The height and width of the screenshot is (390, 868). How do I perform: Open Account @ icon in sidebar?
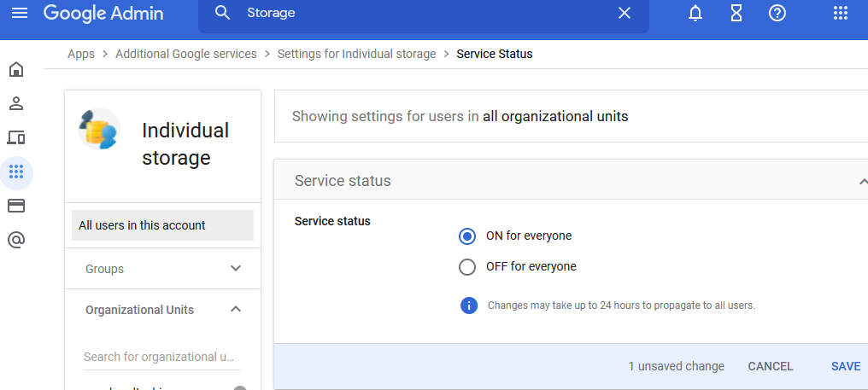[x=16, y=240]
